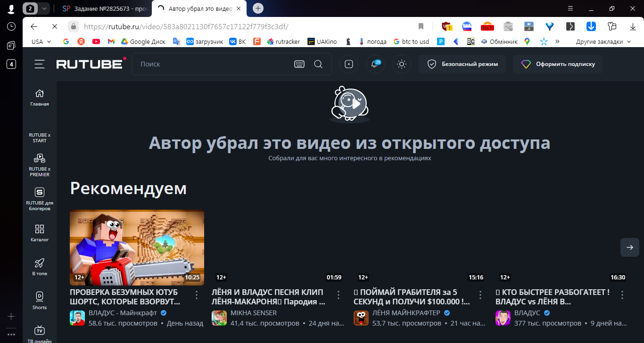Open ТВ онлайн in sidebar
644x343 pixels.
point(40,334)
